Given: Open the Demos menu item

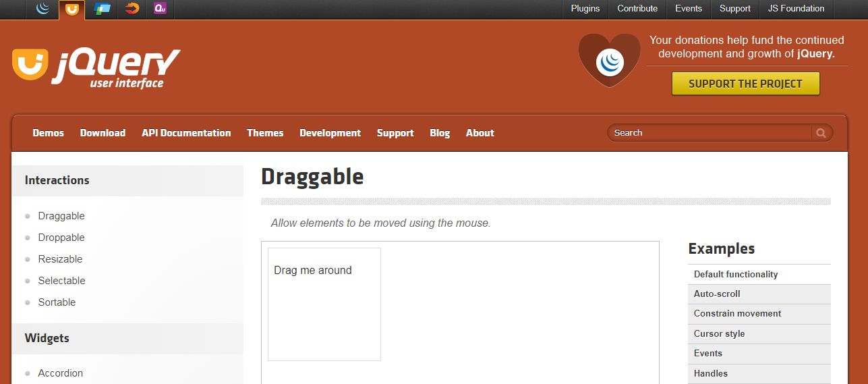Looking at the screenshot, I should click(x=49, y=133).
